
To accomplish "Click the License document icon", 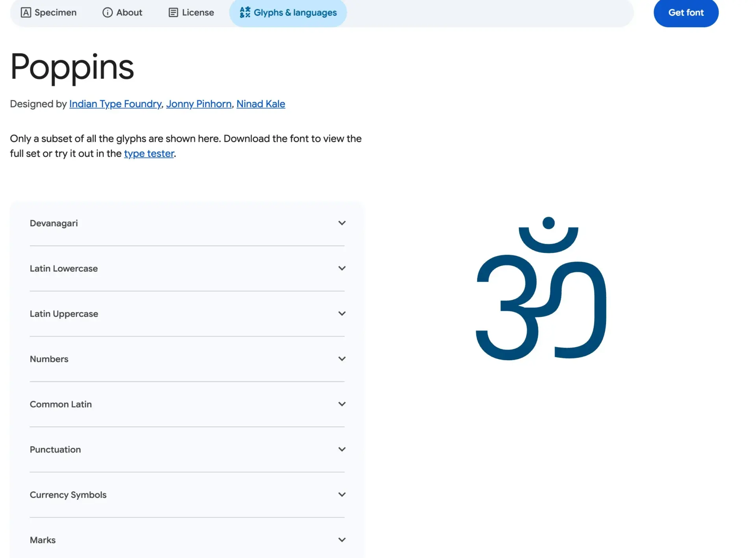I will point(173,13).
